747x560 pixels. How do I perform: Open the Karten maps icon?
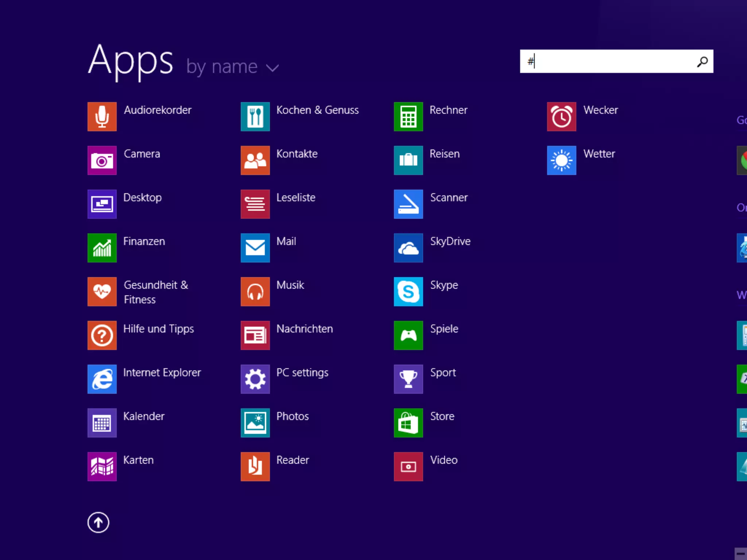click(x=102, y=467)
